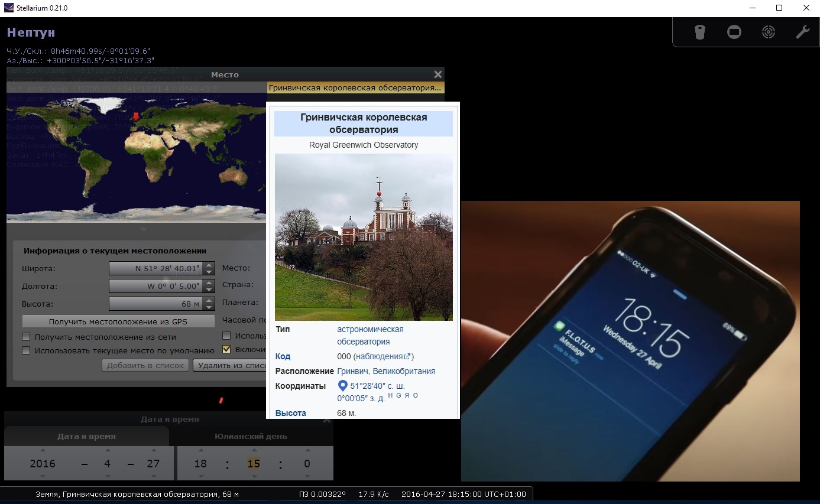Screen dimensions: 820x504
Task: Enable Получить местоположение из сети checkbox
Action: tap(26, 337)
